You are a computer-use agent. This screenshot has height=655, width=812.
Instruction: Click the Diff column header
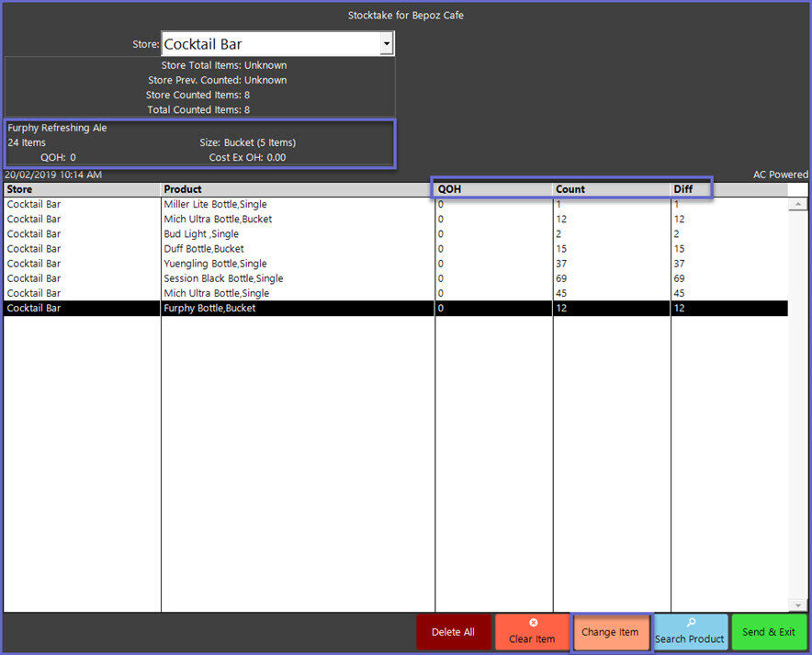click(x=729, y=189)
